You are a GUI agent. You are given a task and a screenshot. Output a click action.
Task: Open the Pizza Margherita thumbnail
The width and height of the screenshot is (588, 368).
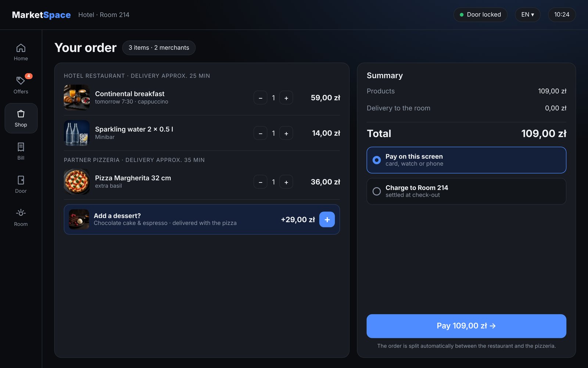77,182
